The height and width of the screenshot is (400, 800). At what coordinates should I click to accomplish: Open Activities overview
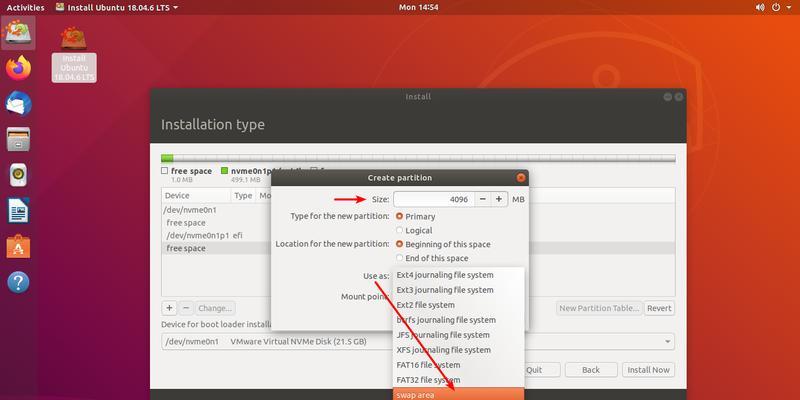click(25, 7)
